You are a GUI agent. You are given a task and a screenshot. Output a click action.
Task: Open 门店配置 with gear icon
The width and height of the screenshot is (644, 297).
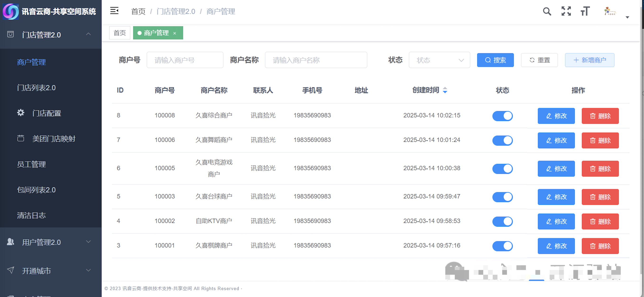[46, 113]
